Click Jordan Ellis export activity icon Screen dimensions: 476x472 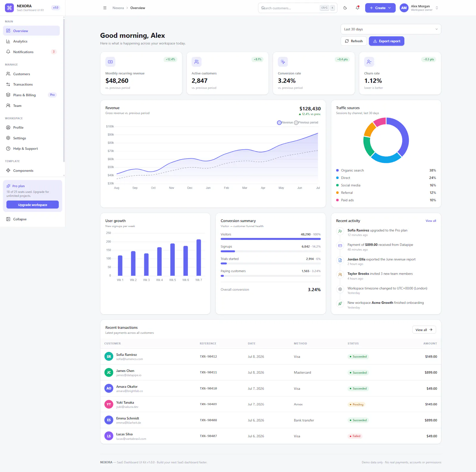(x=340, y=260)
